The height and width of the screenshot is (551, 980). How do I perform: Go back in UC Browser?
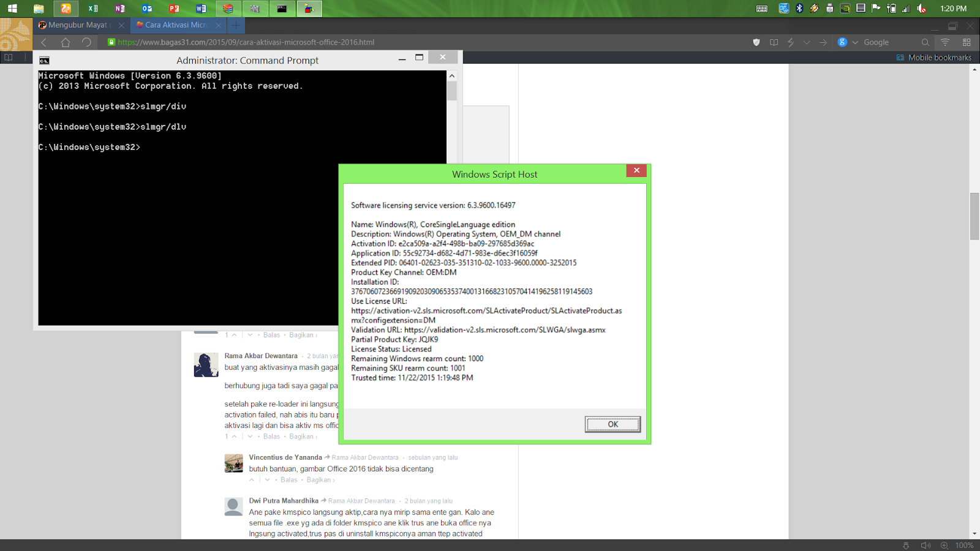[x=43, y=42]
